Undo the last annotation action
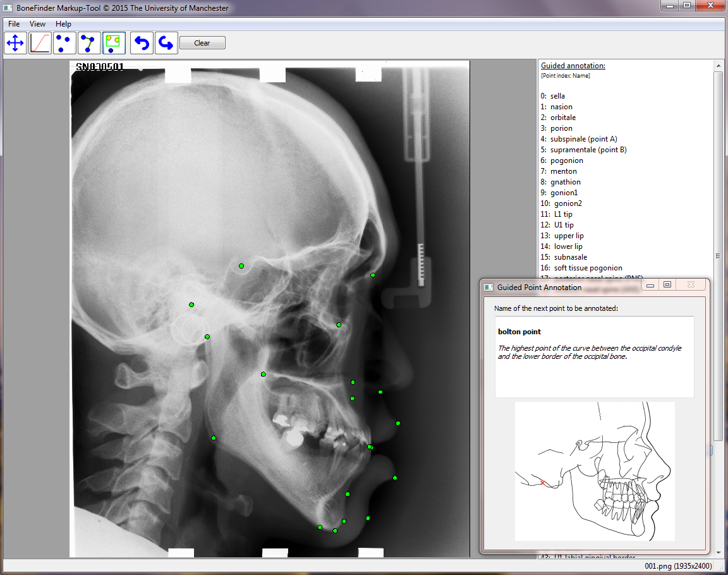 pos(142,43)
